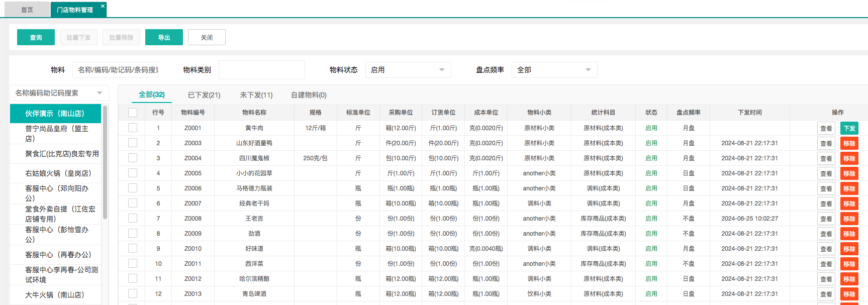Switch to the 未下发(11) tab
This screenshot has height=305, width=868.
[x=256, y=95]
